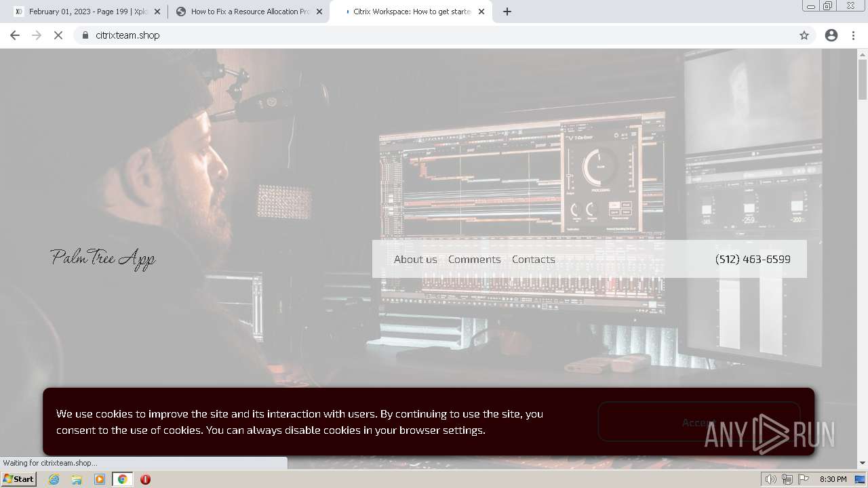This screenshot has height=488, width=868.
Task: Open a new tab with the plus button
Action: click(507, 12)
